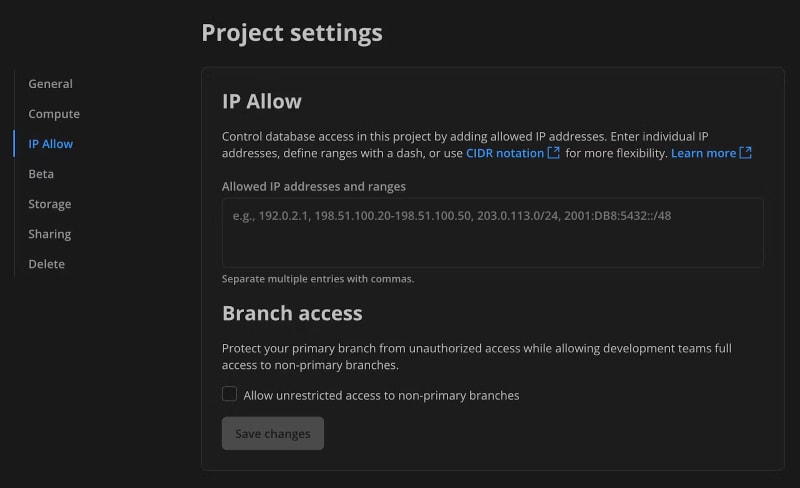This screenshot has height=488, width=800.
Task: Focus the Allowed IP addresses and ranges field
Action: coord(492,233)
